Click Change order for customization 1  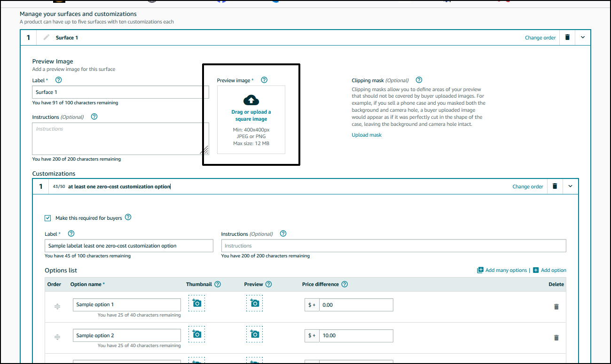point(527,186)
